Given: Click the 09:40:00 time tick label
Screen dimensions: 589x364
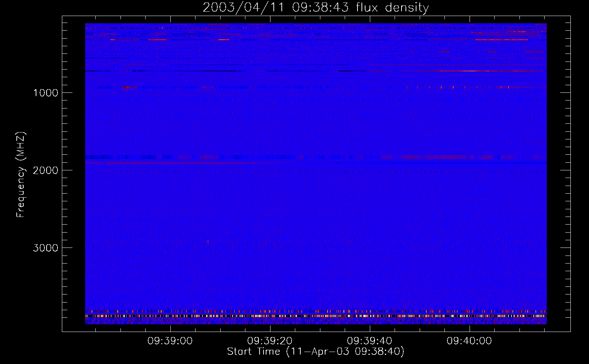Looking at the screenshot, I should tap(469, 341).
